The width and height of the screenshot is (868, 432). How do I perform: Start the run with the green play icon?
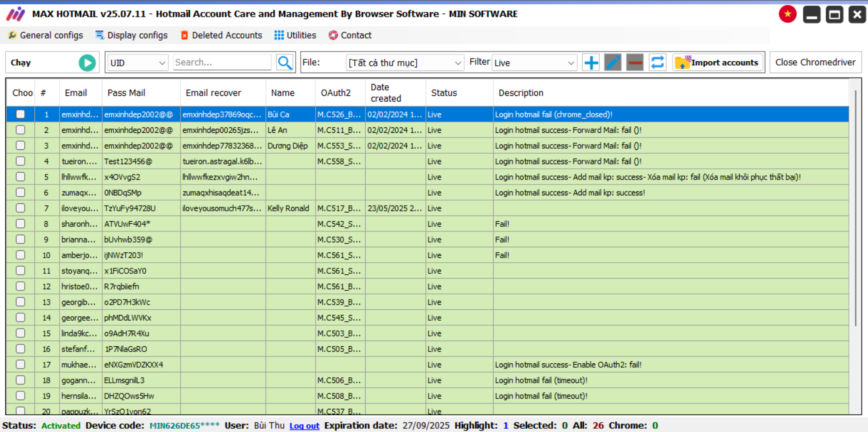87,63
